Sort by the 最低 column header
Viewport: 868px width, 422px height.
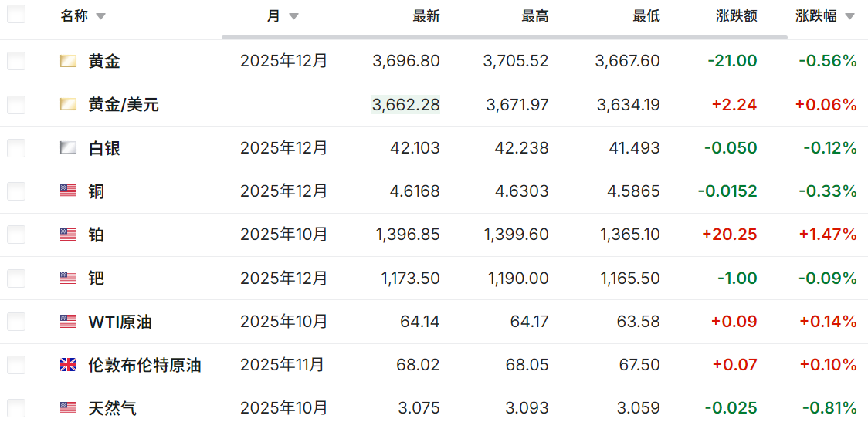(646, 17)
